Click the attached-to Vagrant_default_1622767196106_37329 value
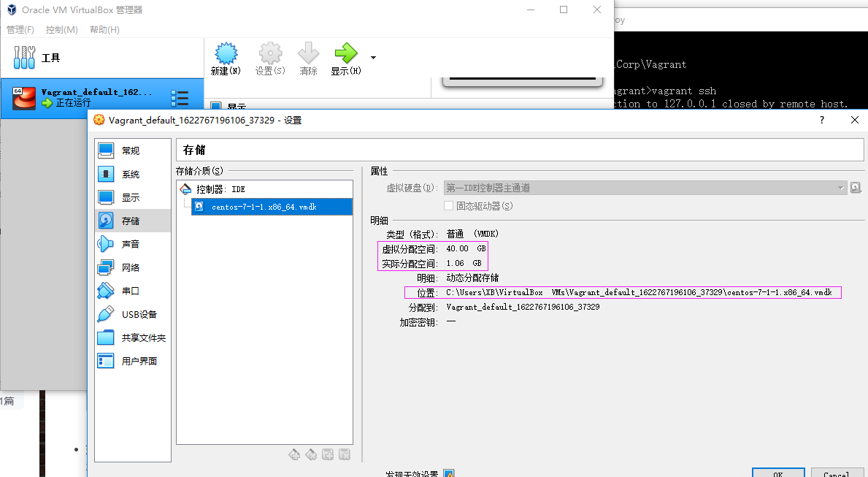 click(523, 307)
